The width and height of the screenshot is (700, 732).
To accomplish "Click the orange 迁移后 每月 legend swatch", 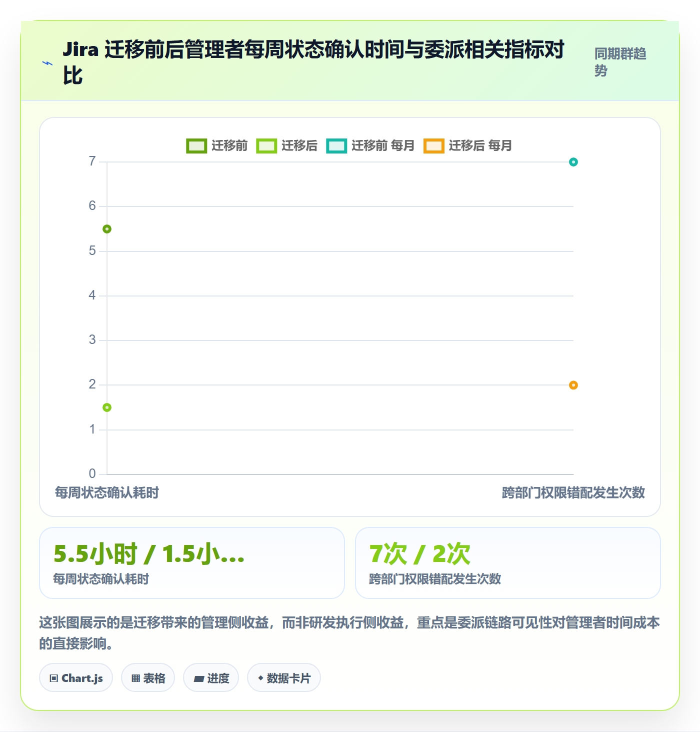I will 434,146.
